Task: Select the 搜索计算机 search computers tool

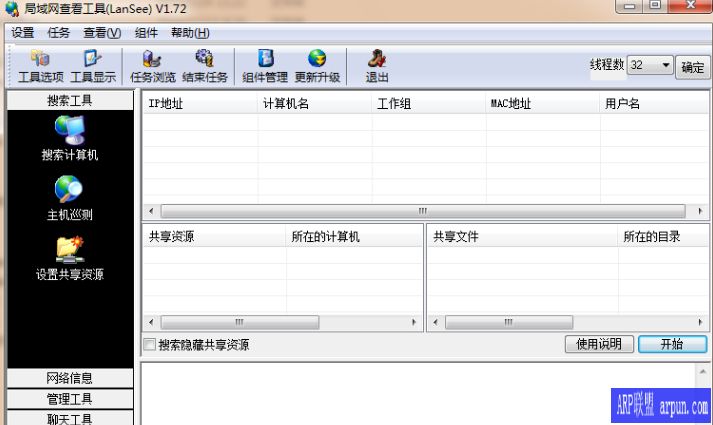Action: [x=70, y=138]
